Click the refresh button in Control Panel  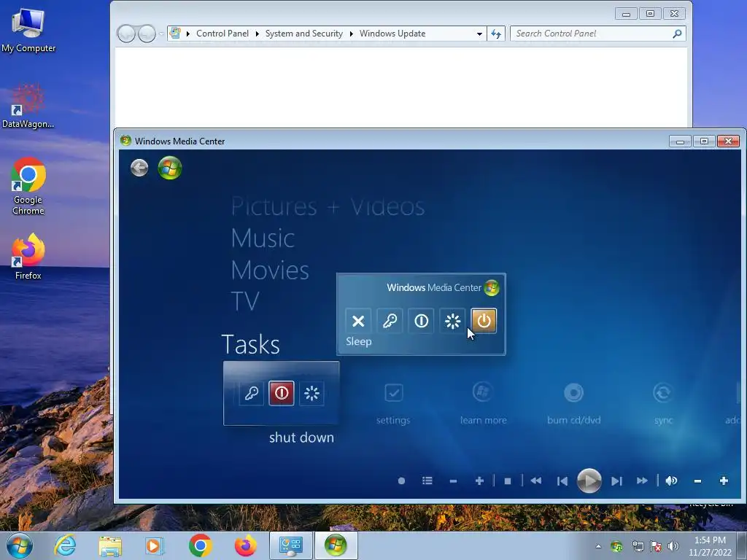(x=496, y=34)
